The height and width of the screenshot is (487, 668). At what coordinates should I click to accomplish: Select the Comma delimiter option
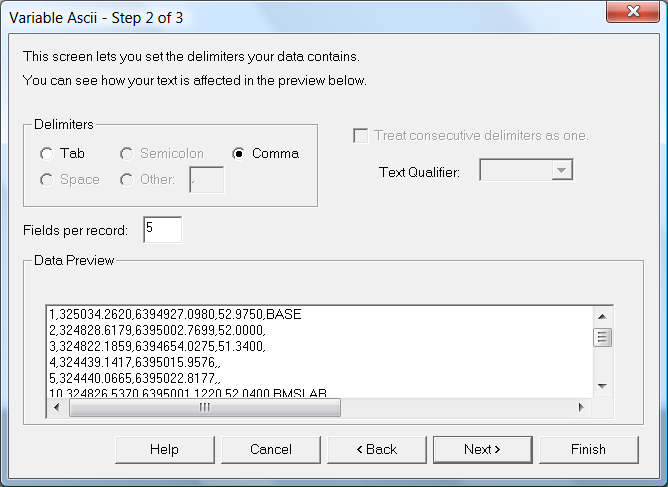239,154
